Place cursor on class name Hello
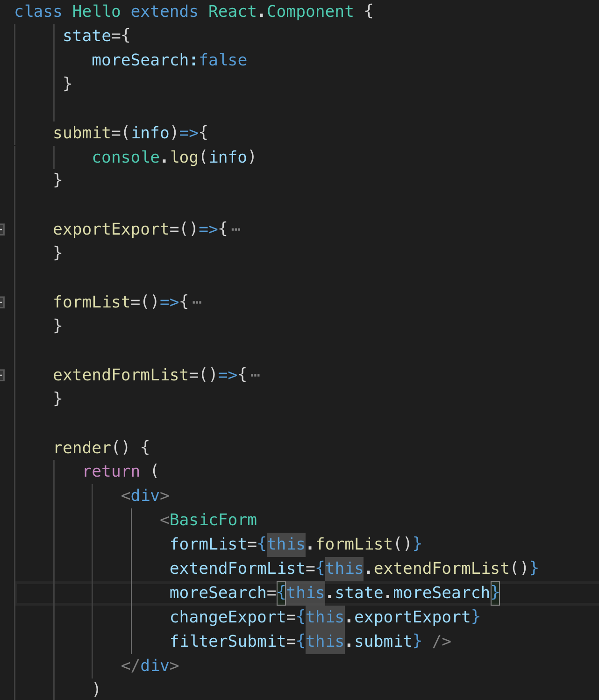 click(96, 11)
